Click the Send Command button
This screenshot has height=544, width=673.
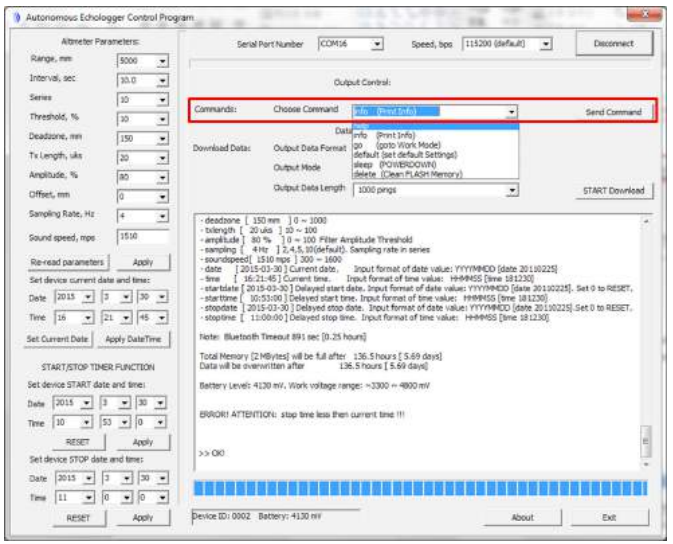click(x=612, y=112)
